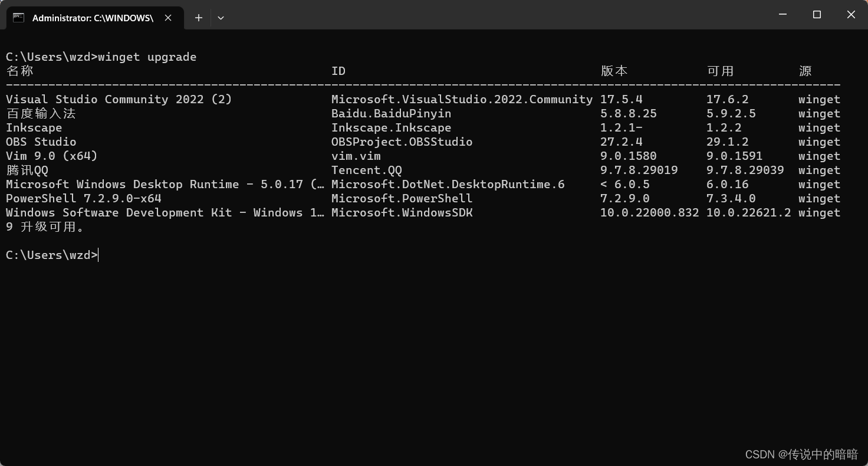Click version '9.7.8.29019'
The height and width of the screenshot is (466, 868).
click(x=639, y=170)
